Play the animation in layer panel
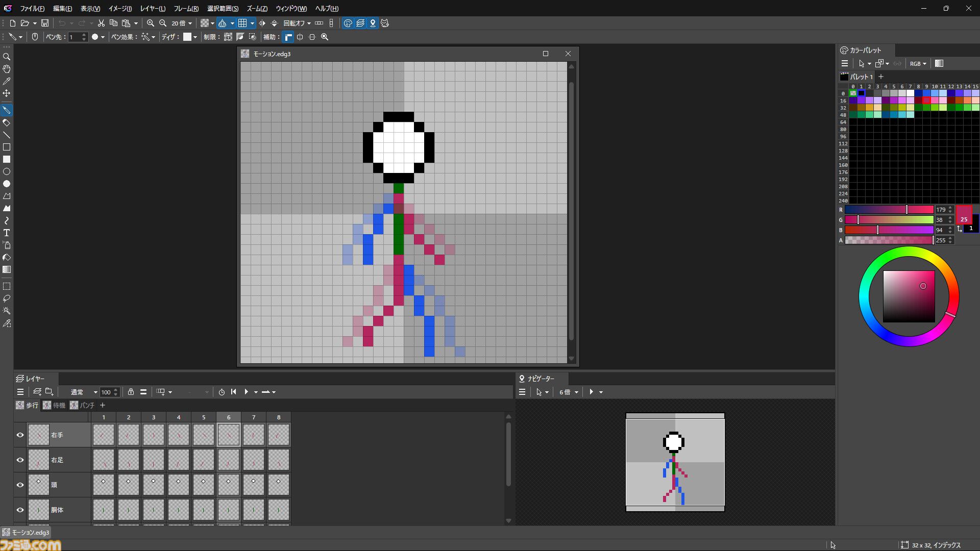This screenshot has width=980, height=551. pos(246,392)
